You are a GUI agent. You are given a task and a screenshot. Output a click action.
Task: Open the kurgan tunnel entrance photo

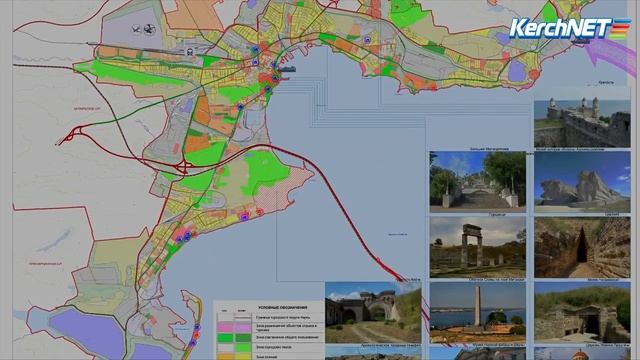coord(582,247)
